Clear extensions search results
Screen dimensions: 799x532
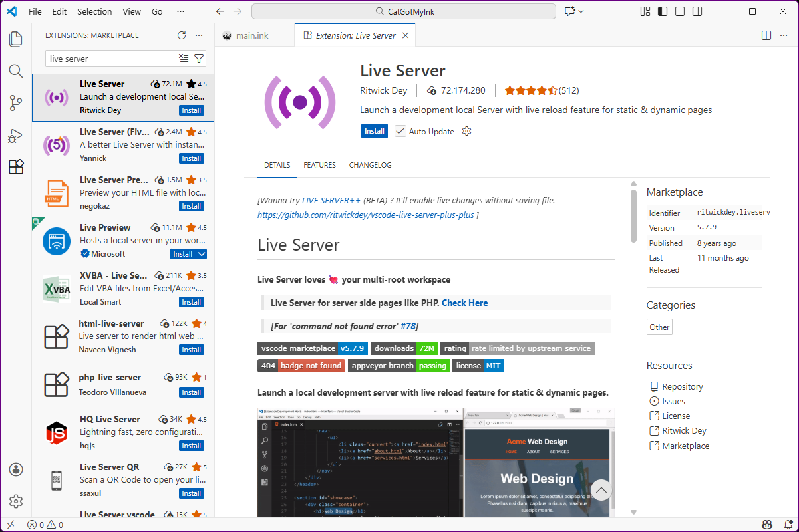coord(184,59)
